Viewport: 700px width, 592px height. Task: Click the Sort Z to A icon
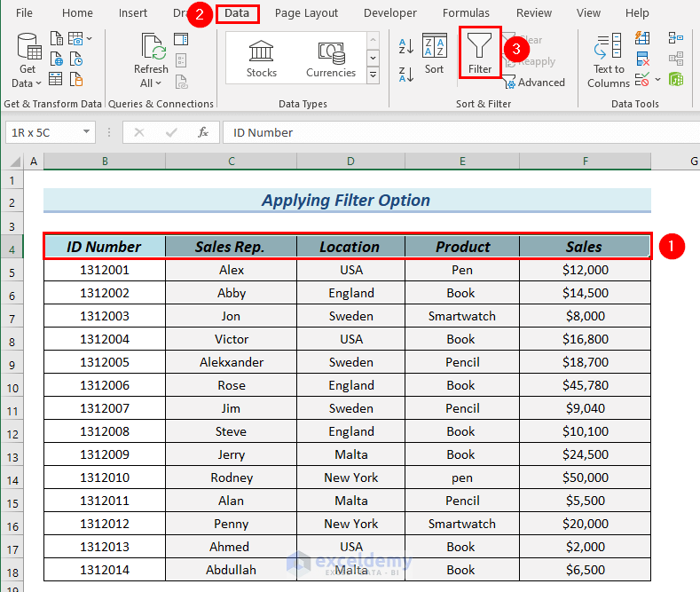point(406,73)
